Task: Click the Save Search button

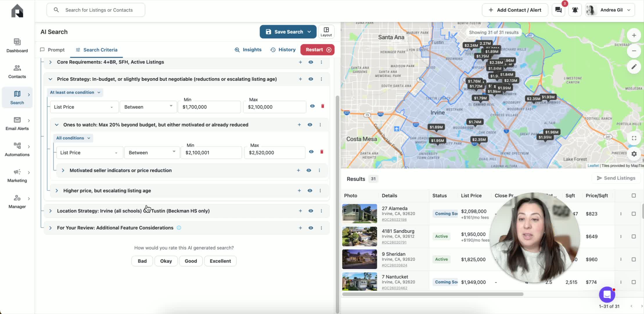Action: point(288,32)
